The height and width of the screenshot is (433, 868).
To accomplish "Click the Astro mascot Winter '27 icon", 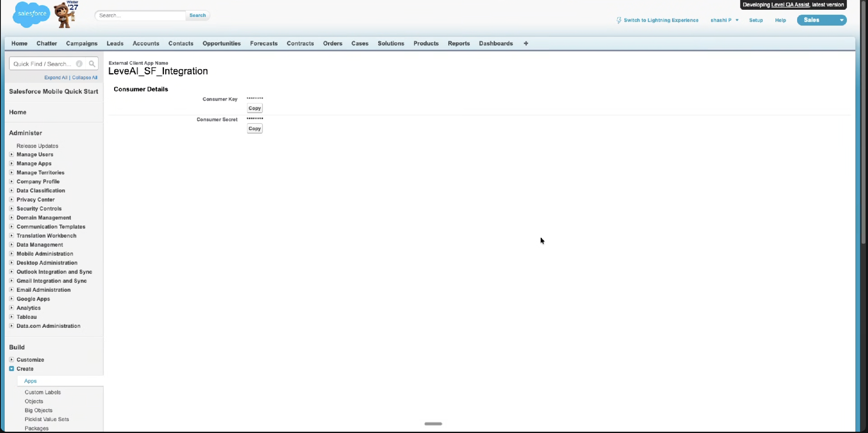I will 66,14.
